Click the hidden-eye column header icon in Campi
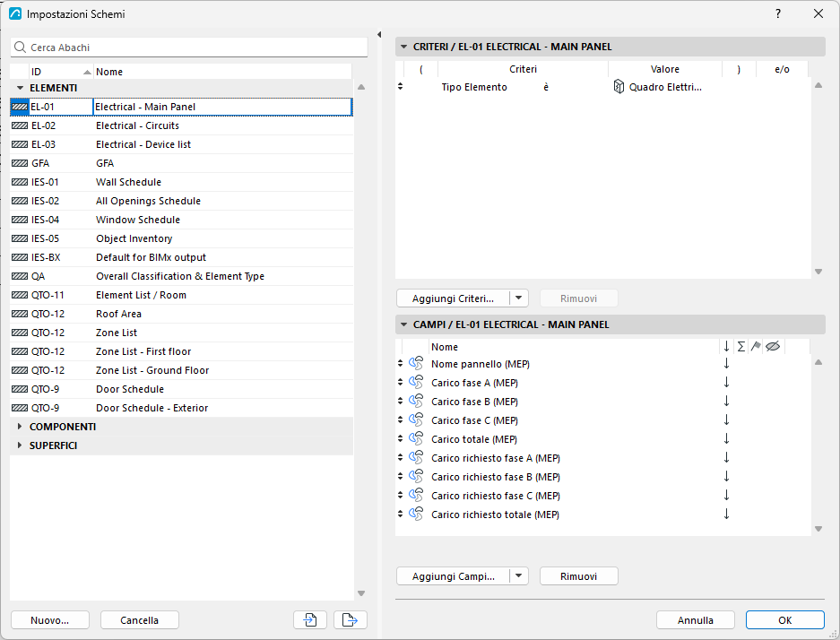840x640 pixels. coord(773,347)
